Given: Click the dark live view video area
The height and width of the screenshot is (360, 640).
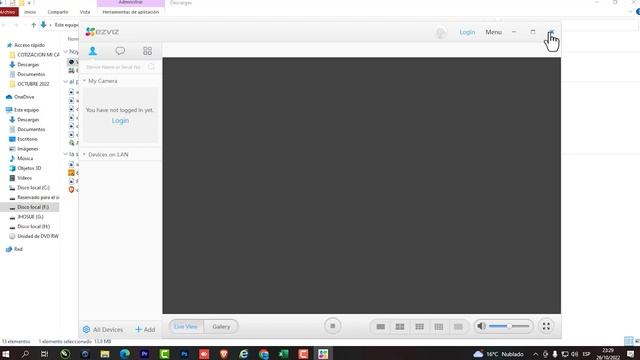Looking at the screenshot, I should (362, 186).
